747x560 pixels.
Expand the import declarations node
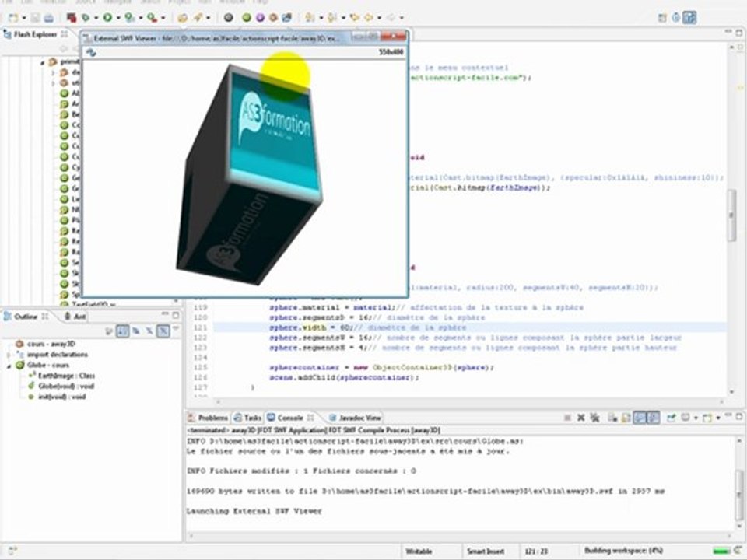[9, 355]
